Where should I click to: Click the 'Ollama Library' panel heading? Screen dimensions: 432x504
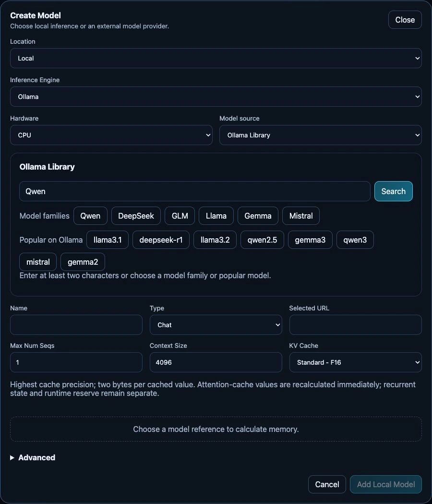click(47, 167)
